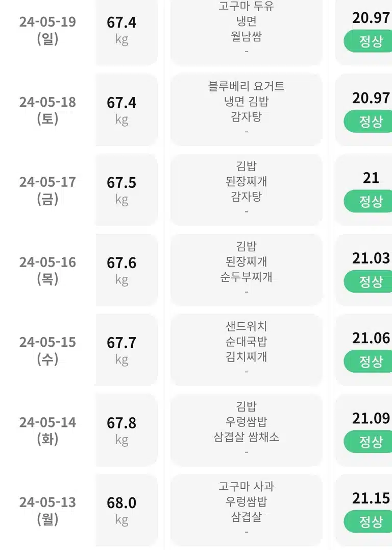The image size is (392, 550).
Task: Open the 삼겹살 쌈채소 meal card
Action: pyautogui.click(x=246, y=430)
